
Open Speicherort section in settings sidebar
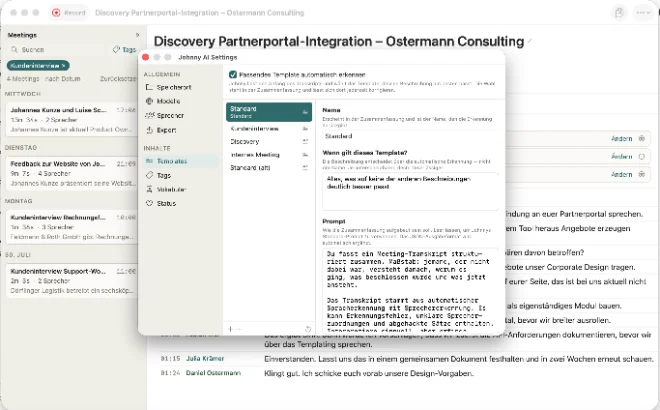pos(181,87)
